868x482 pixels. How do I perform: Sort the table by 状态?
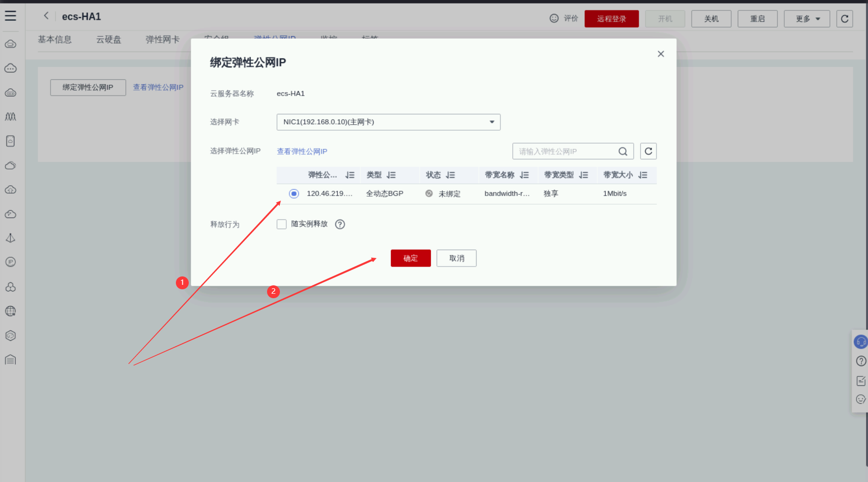(450, 175)
